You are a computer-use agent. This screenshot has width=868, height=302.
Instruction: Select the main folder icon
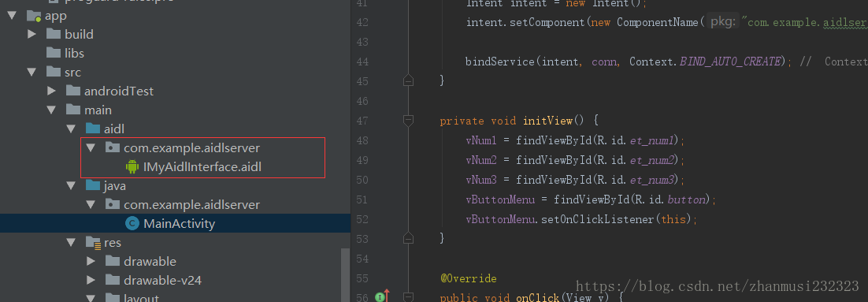pyautogui.click(x=73, y=110)
